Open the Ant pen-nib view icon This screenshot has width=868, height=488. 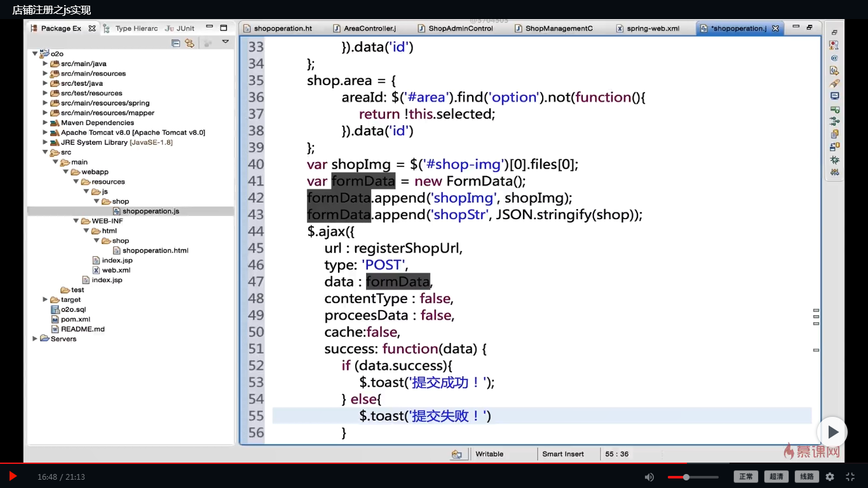click(834, 83)
